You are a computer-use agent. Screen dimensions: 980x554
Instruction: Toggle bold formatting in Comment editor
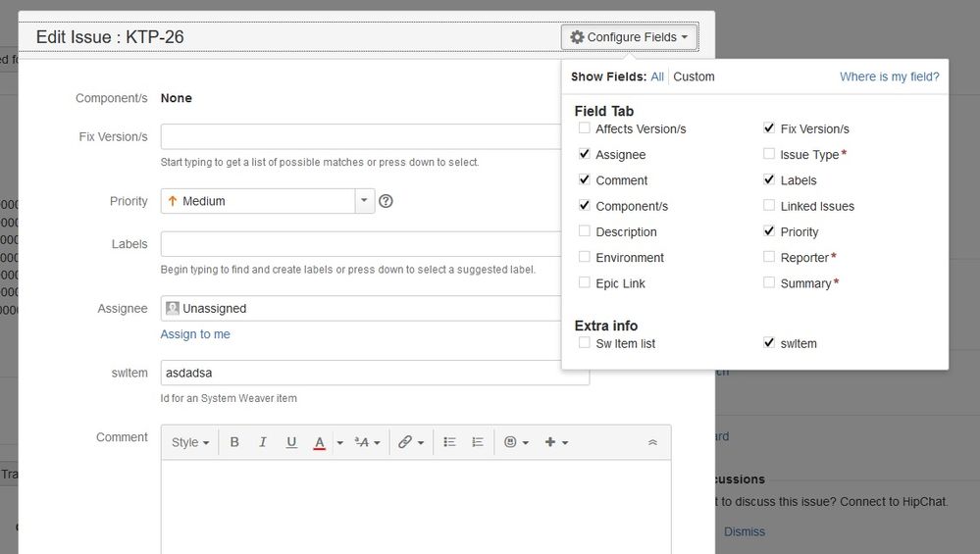pyautogui.click(x=234, y=442)
